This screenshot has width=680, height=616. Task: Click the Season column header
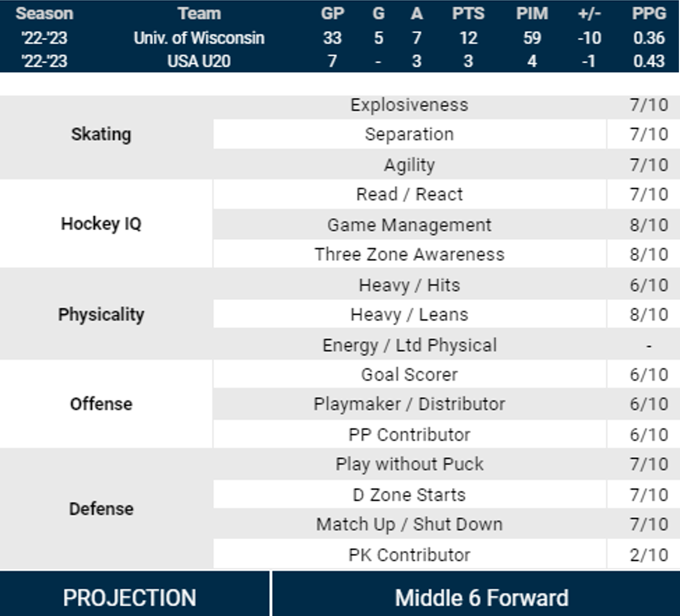tap(45, 13)
